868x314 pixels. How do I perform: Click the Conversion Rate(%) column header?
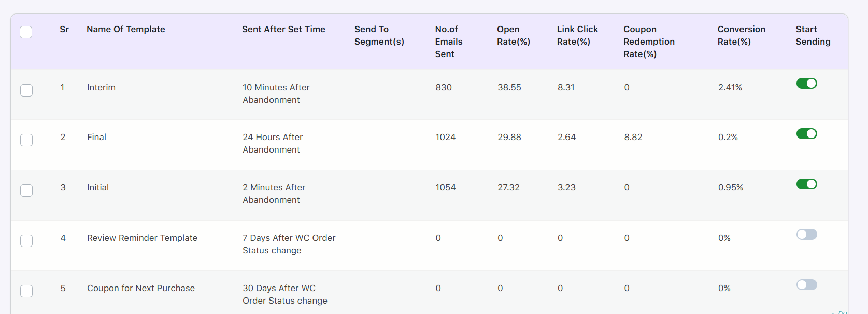(742, 35)
